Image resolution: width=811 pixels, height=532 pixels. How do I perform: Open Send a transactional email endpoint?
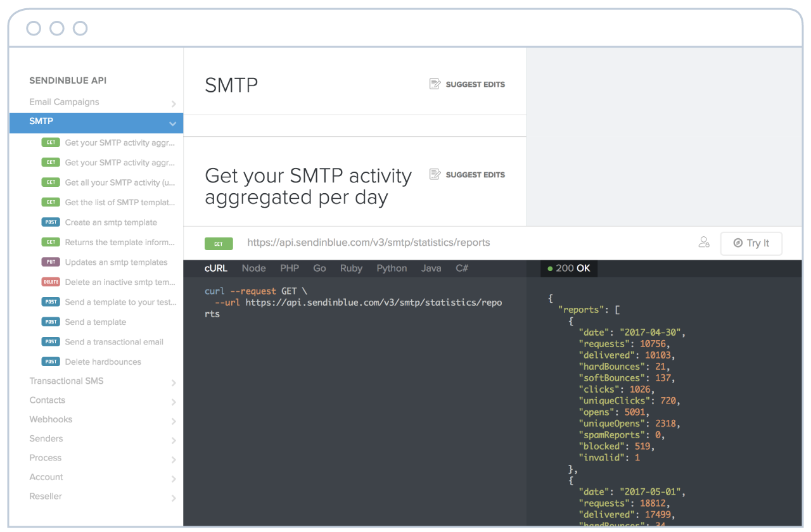[114, 342]
